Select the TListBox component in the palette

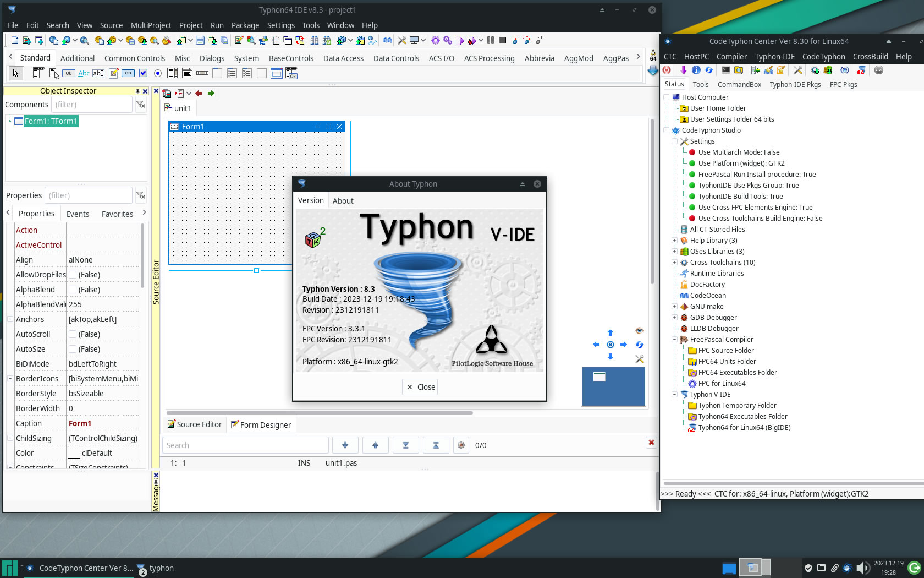click(x=172, y=73)
